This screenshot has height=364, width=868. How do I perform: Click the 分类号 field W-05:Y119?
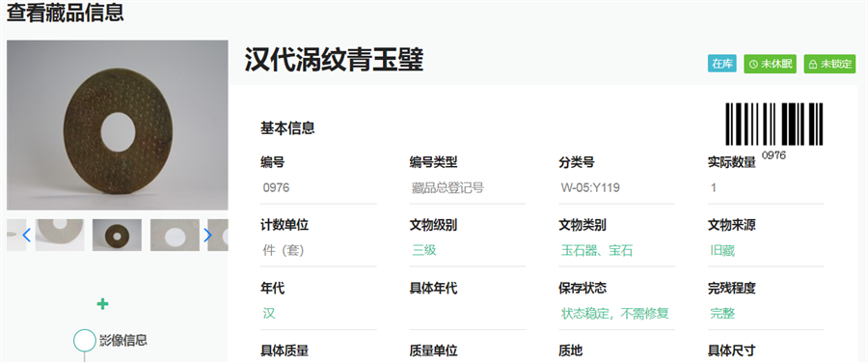[x=616, y=188]
